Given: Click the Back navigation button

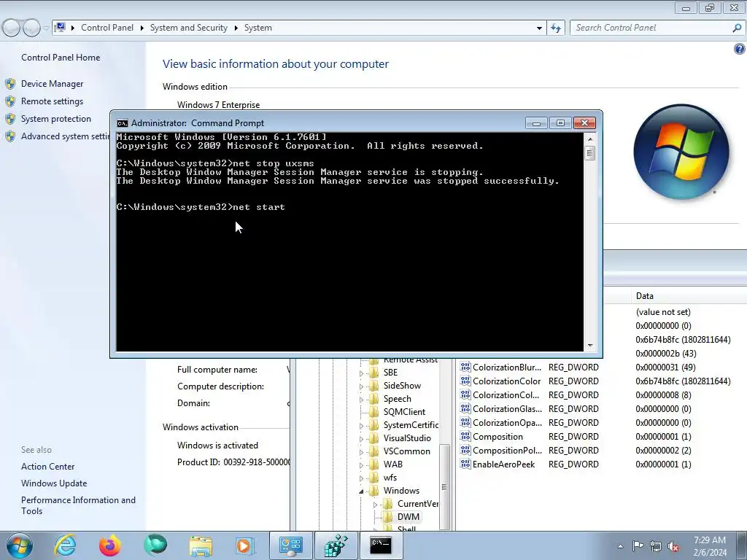Looking at the screenshot, I should pos(12,28).
